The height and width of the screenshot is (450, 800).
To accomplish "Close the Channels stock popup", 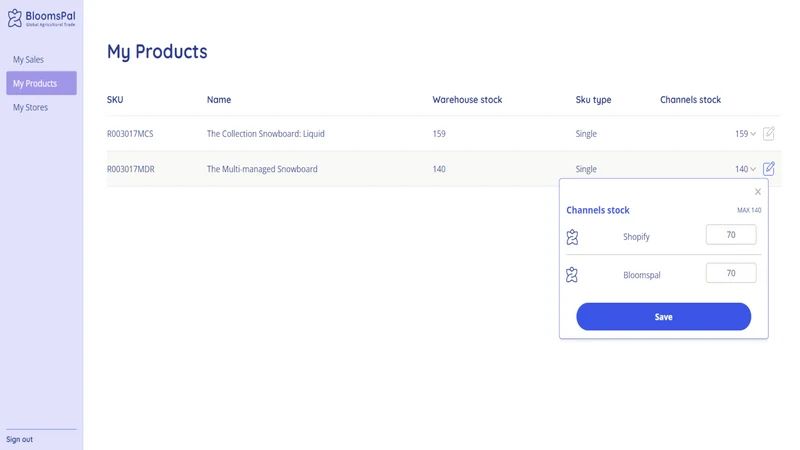I will (758, 192).
